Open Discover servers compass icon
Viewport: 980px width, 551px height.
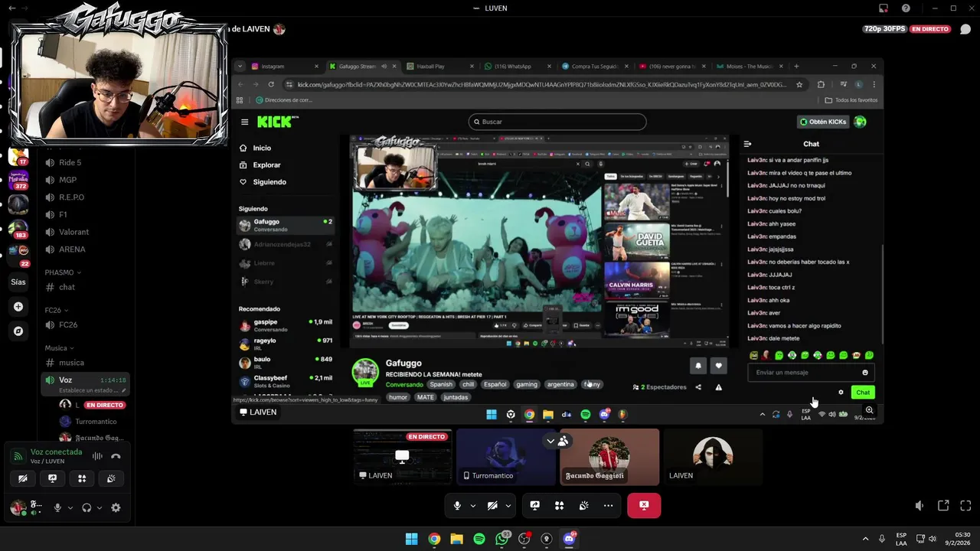(x=18, y=331)
